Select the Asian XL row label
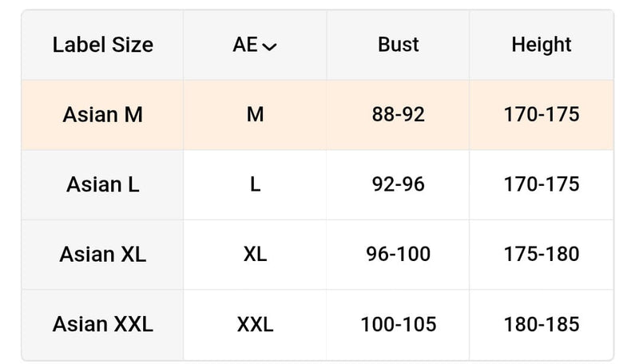This screenshot has height=364, width=639. pos(102,255)
